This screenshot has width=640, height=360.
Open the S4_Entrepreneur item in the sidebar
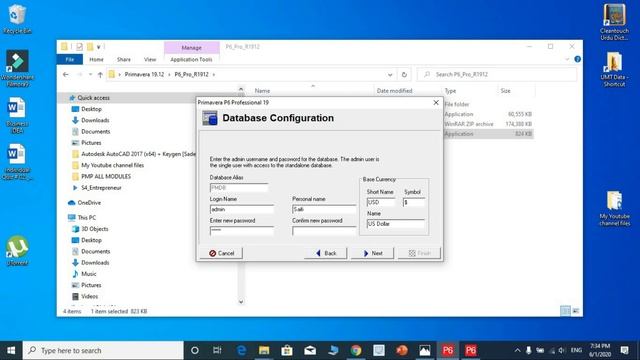pyautogui.click(x=101, y=188)
